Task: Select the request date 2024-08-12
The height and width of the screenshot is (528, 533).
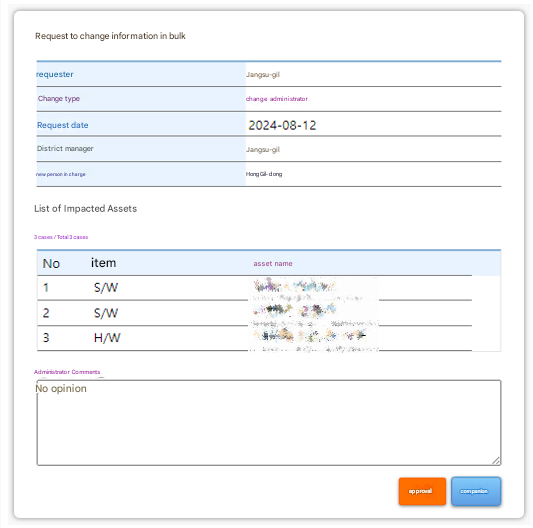Action: tap(282, 125)
